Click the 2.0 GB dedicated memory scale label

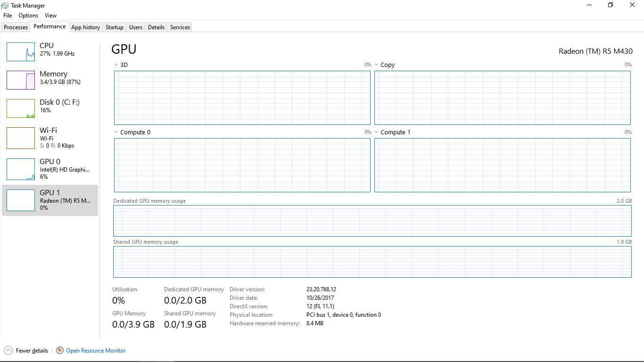624,201
